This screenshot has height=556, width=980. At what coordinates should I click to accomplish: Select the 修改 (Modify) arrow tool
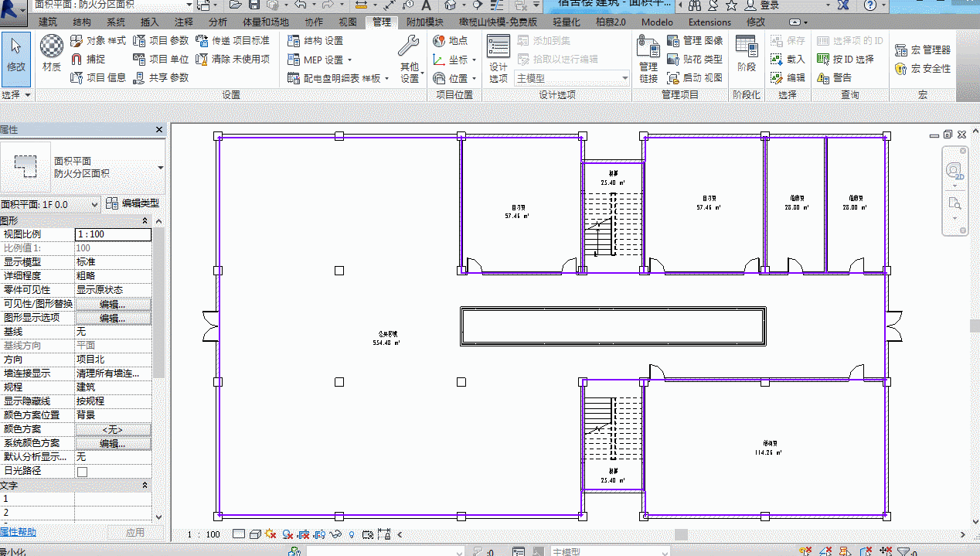click(15, 56)
